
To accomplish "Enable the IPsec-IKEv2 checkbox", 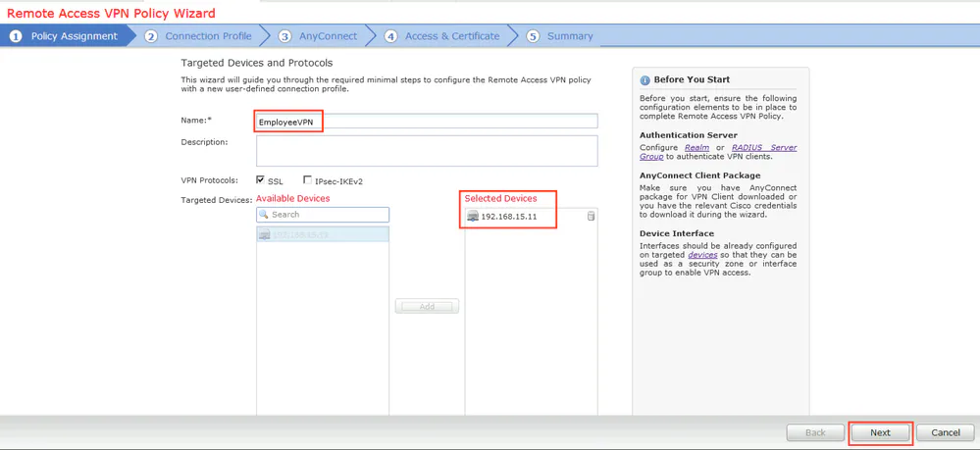I will (x=307, y=180).
